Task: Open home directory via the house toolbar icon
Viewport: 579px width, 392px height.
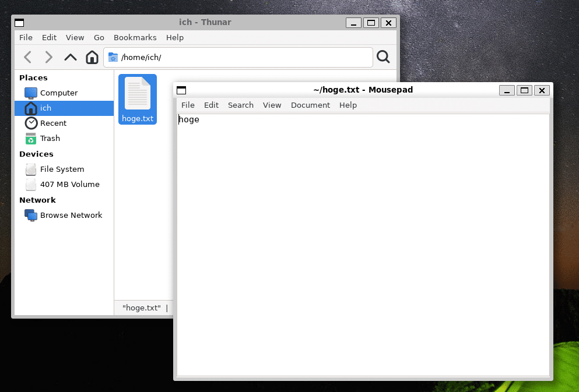Action: click(x=92, y=57)
